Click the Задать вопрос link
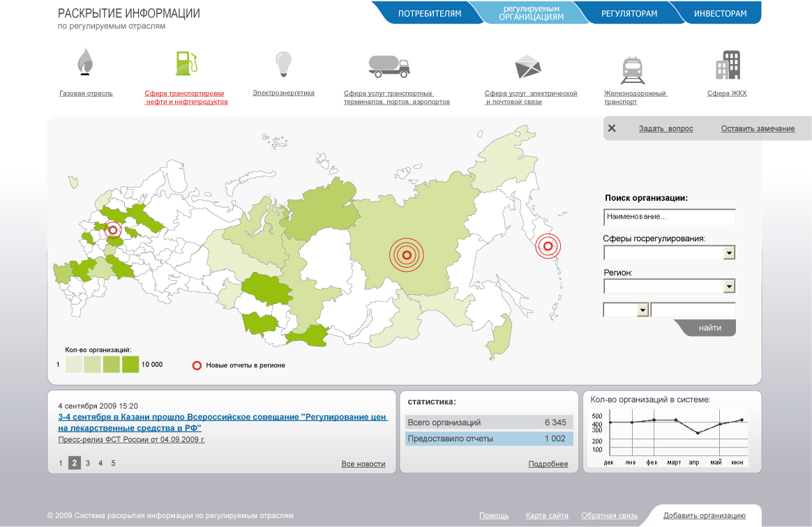 pos(666,128)
